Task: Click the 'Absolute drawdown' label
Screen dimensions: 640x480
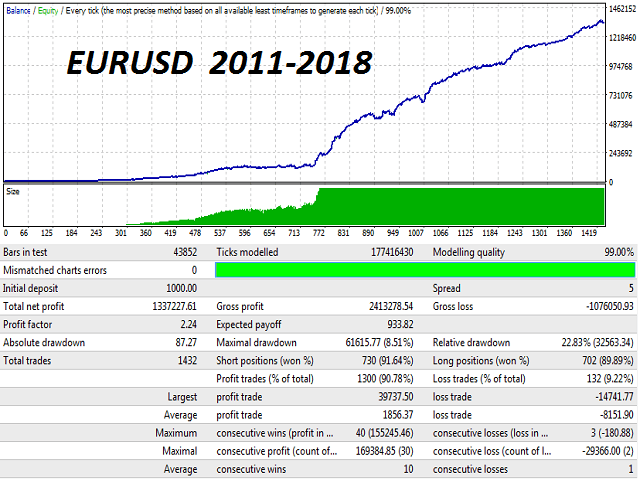Action: (x=44, y=342)
